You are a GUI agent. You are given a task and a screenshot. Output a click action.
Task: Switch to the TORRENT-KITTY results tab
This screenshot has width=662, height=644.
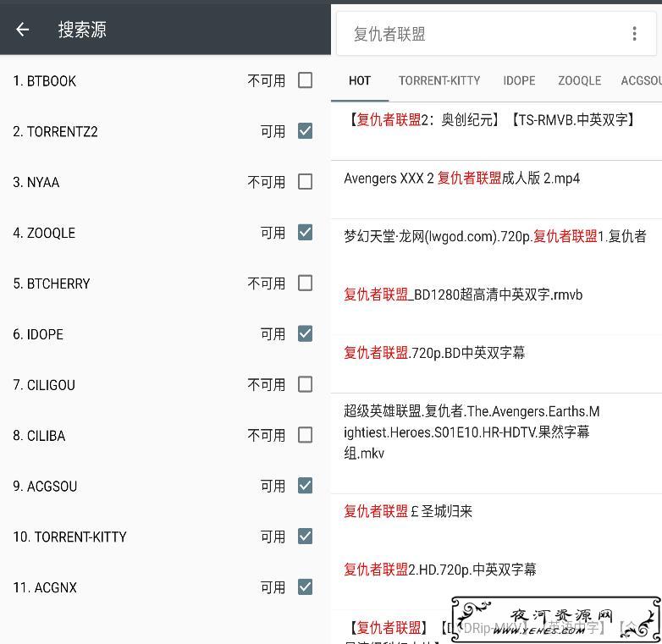click(x=439, y=80)
